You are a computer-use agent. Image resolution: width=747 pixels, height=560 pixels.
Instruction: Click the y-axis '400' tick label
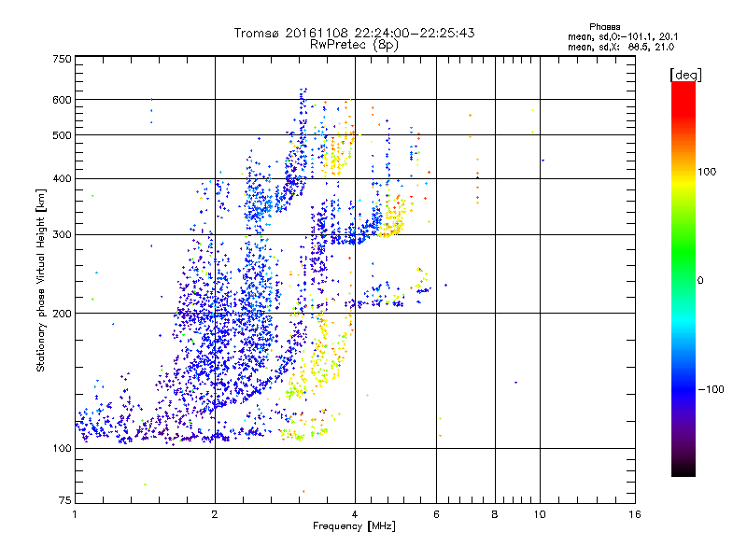[63, 179]
